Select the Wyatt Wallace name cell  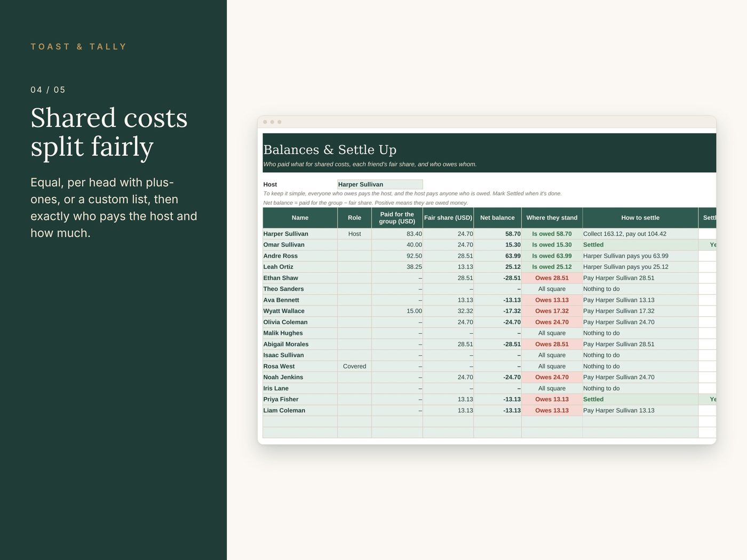[x=300, y=311]
